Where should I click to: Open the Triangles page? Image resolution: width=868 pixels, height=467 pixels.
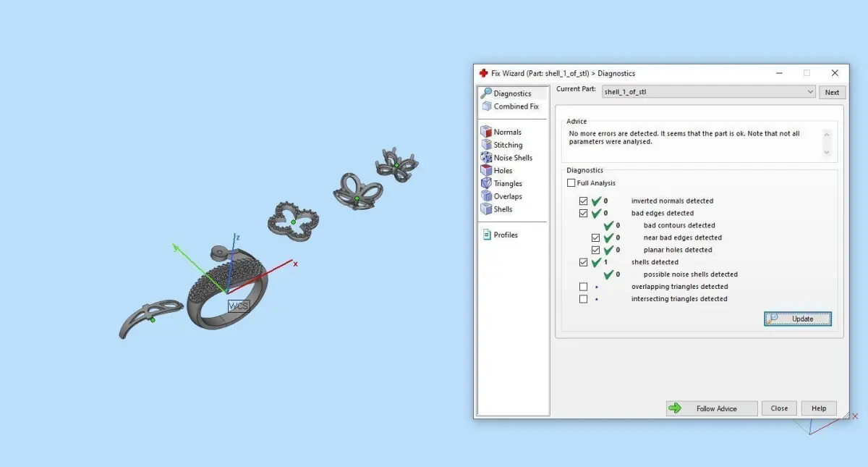point(508,184)
